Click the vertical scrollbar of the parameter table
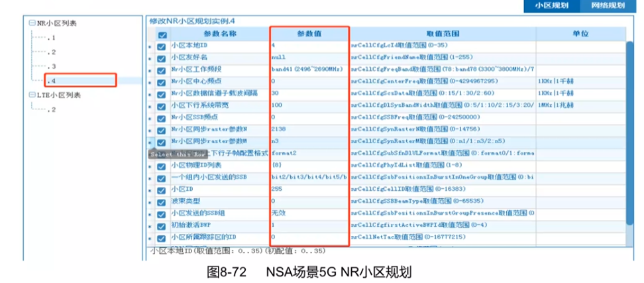Screen dimensions: 644x283 coord(629,133)
